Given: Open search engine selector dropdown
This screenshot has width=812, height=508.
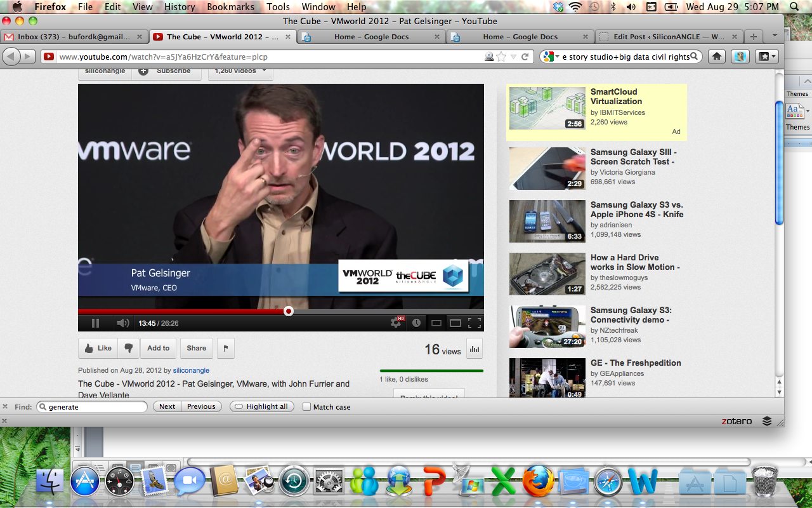Looking at the screenshot, I should tap(550, 57).
